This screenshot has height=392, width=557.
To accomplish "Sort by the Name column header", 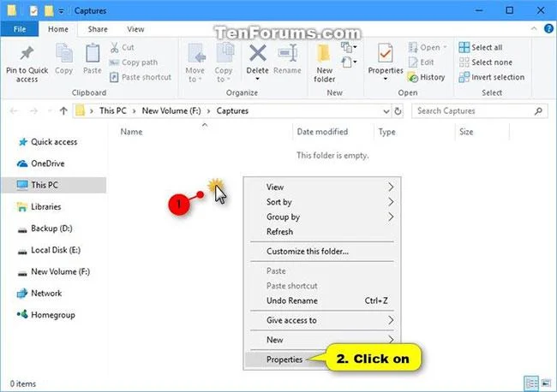I will [x=131, y=132].
